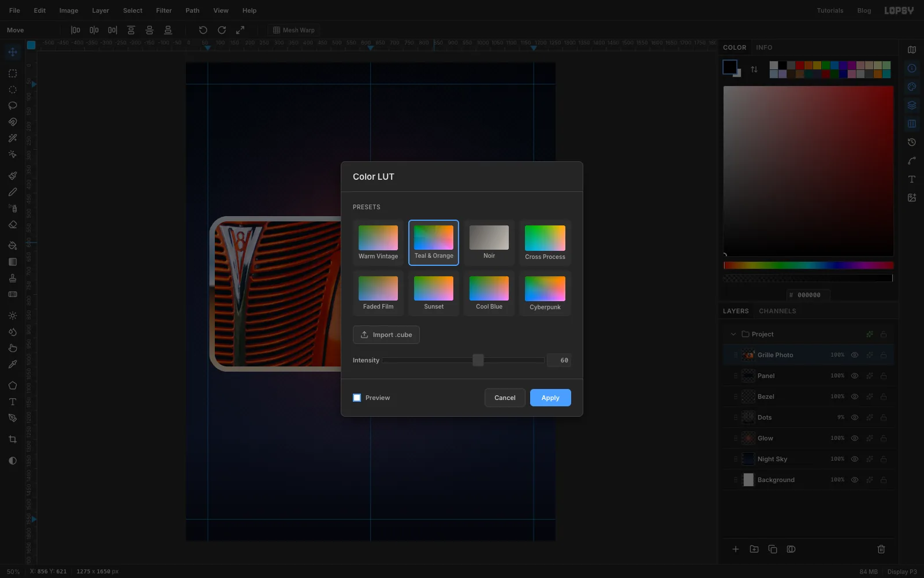Create a new layer group folder
The height and width of the screenshot is (578, 924).
[x=754, y=549]
